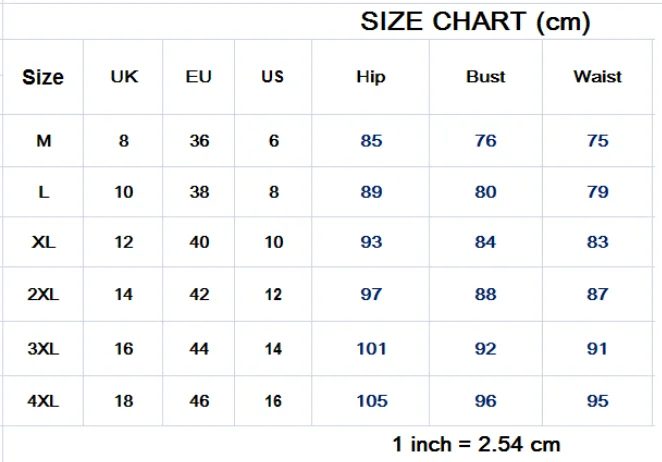662x462 pixels.
Task: Click the hip value 105 cell
Action: tap(372, 401)
